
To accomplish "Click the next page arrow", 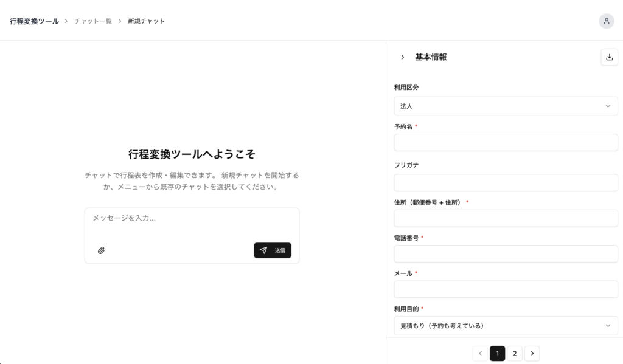I will (532, 354).
